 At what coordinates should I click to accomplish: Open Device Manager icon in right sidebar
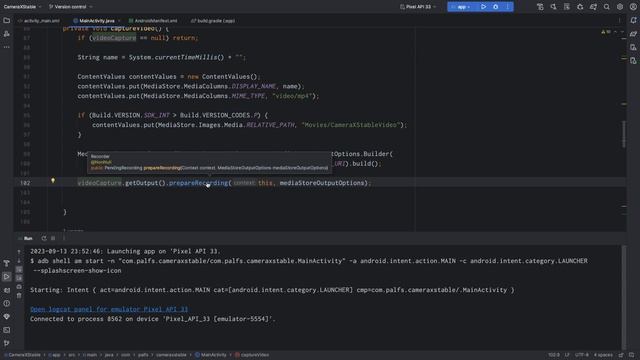tap(633, 47)
